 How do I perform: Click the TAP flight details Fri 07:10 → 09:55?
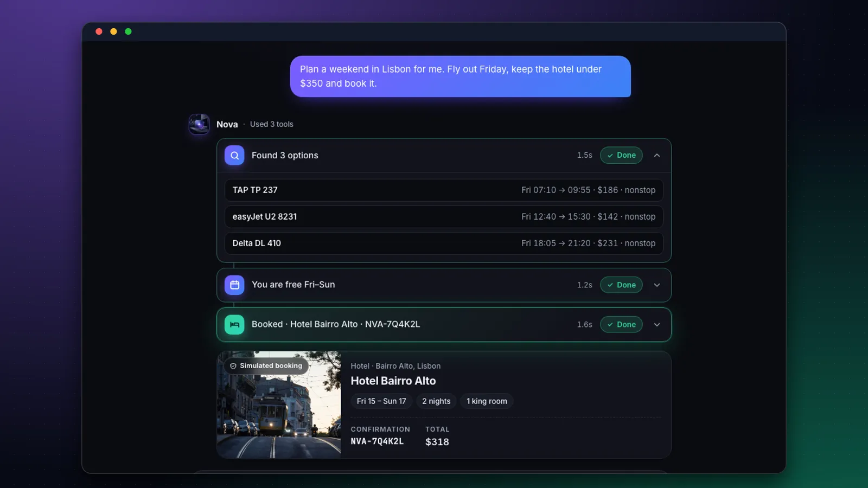[589, 190]
